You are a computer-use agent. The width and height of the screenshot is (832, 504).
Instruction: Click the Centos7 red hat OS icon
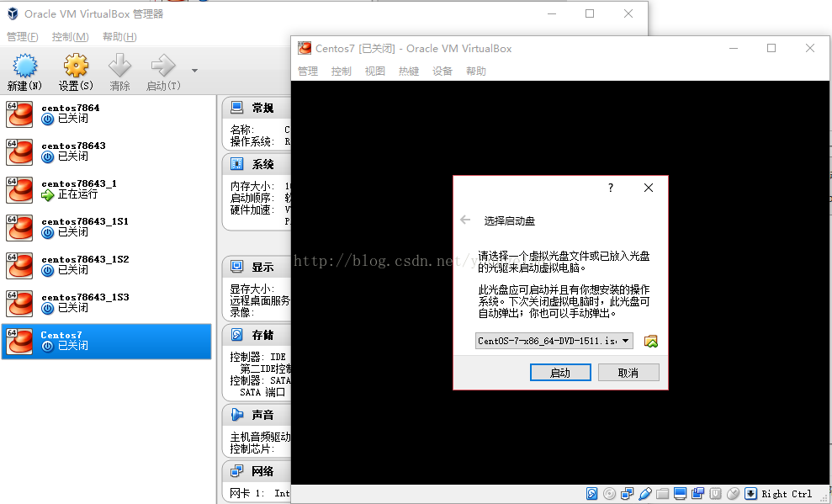pyautogui.click(x=19, y=342)
